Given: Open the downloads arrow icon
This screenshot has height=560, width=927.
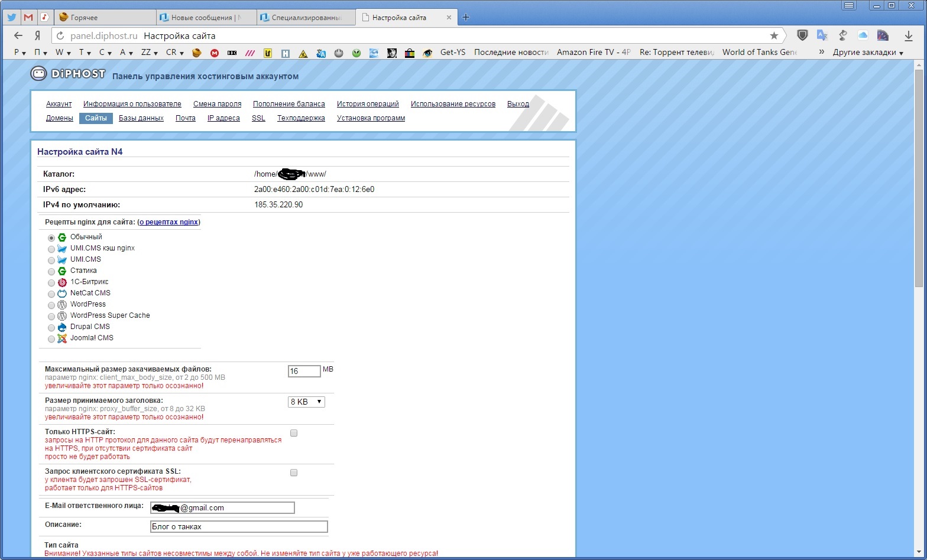Looking at the screenshot, I should [x=909, y=36].
